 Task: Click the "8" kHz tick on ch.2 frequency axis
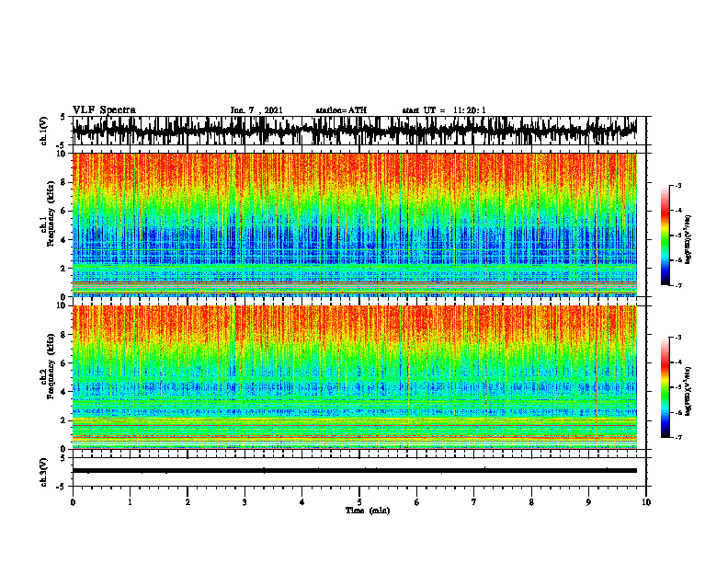click(63, 334)
